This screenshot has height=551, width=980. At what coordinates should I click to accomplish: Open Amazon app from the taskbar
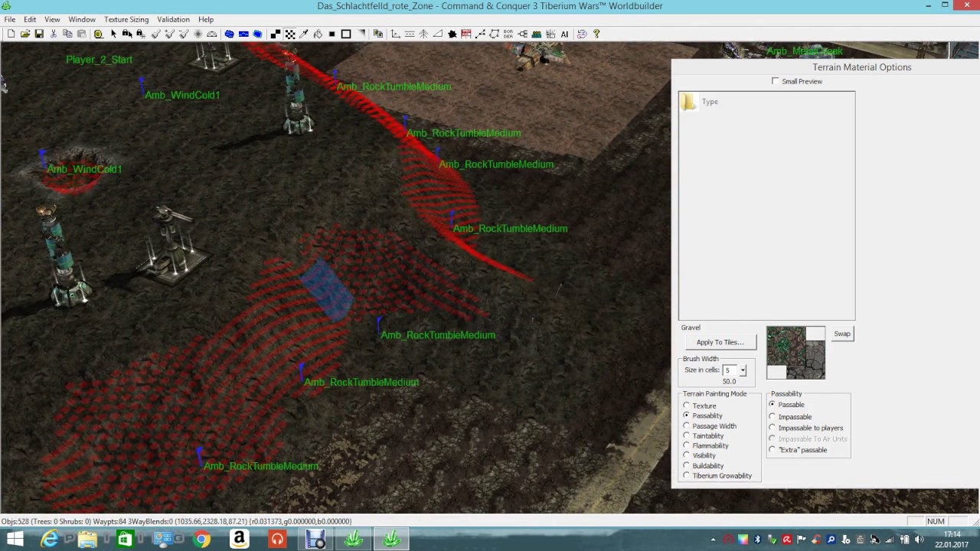239,540
